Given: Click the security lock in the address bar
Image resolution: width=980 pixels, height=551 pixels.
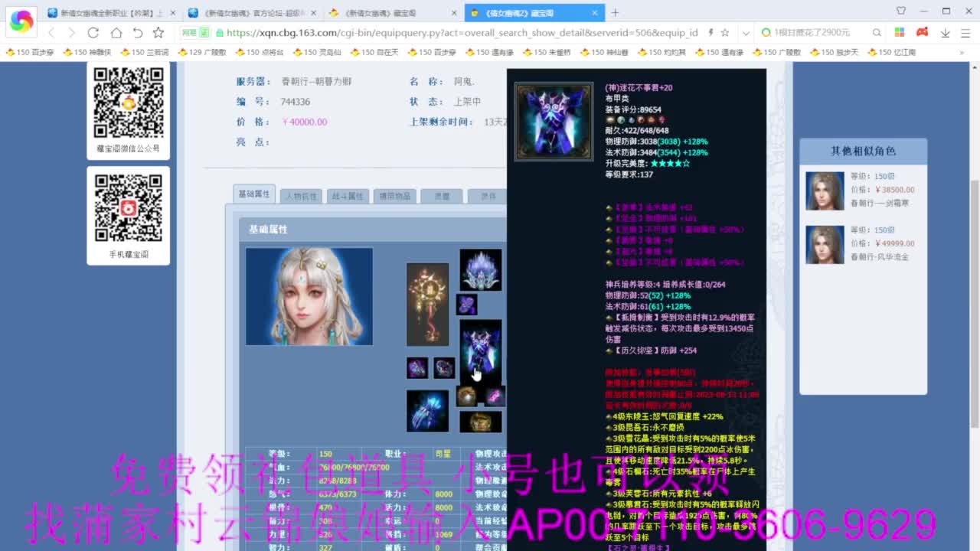Looking at the screenshot, I should click(220, 34).
